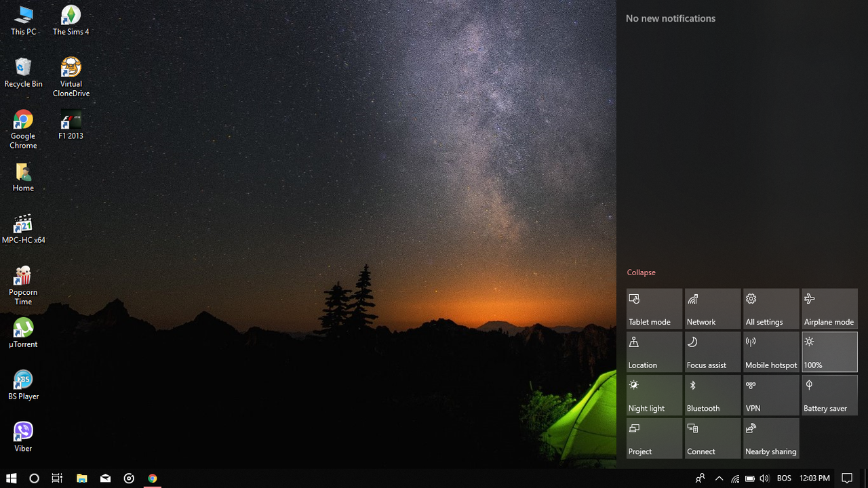Toggle Battery saver tile
868x488 pixels.
pos(830,395)
